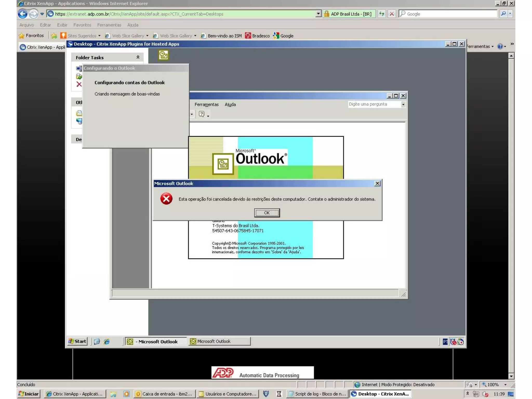Open the zoom level 100% dropdown
The width and height of the screenshot is (532, 399).
click(505, 384)
